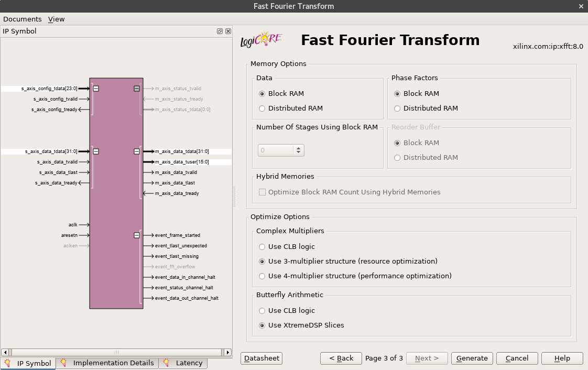Screen dimensions: 588x370
Task: Open the Datasheet
Action: [262, 358]
